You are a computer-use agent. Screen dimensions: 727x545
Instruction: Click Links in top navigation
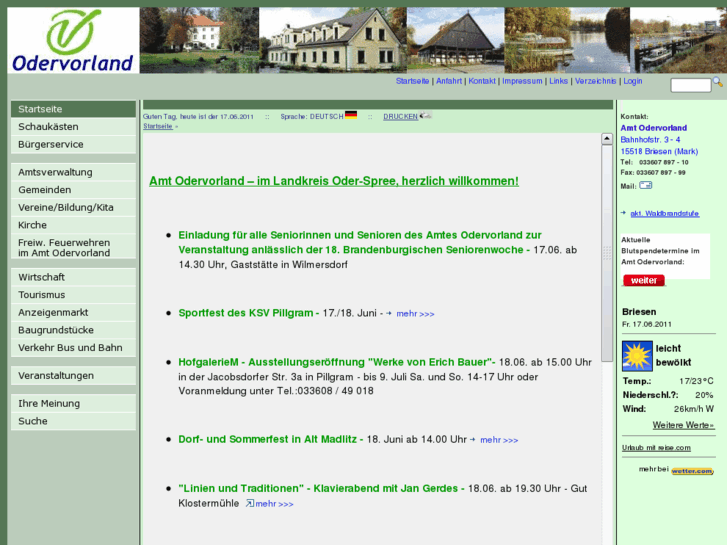click(x=558, y=81)
